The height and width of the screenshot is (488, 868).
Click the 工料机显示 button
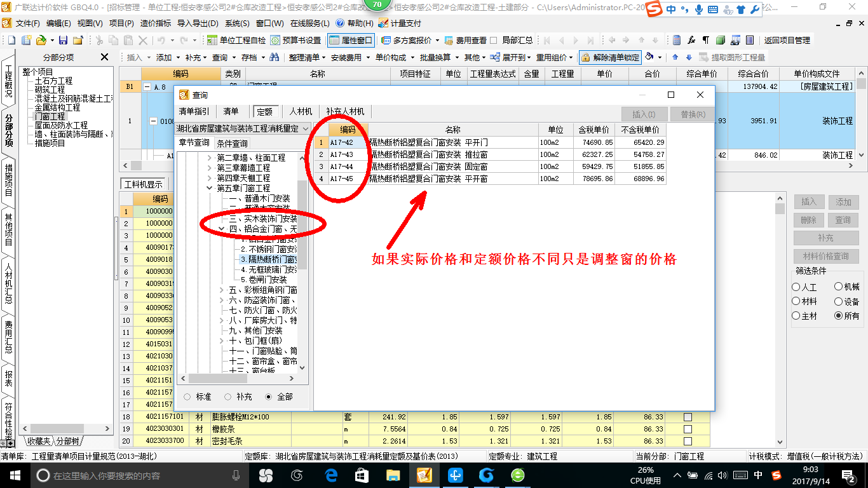tap(143, 184)
